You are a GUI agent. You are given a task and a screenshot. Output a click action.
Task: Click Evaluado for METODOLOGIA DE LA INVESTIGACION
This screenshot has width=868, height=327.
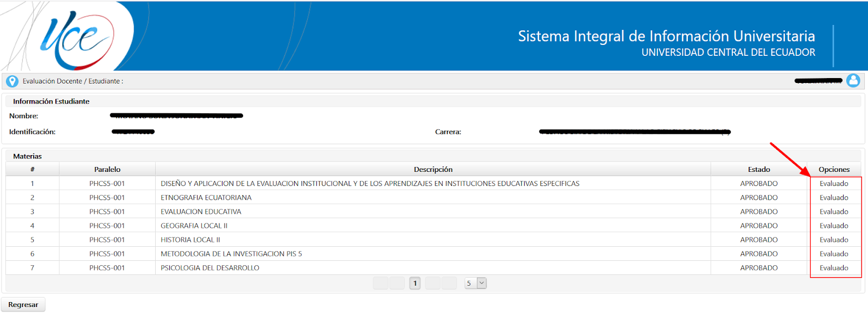pyautogui.click(x=834, y=254)
